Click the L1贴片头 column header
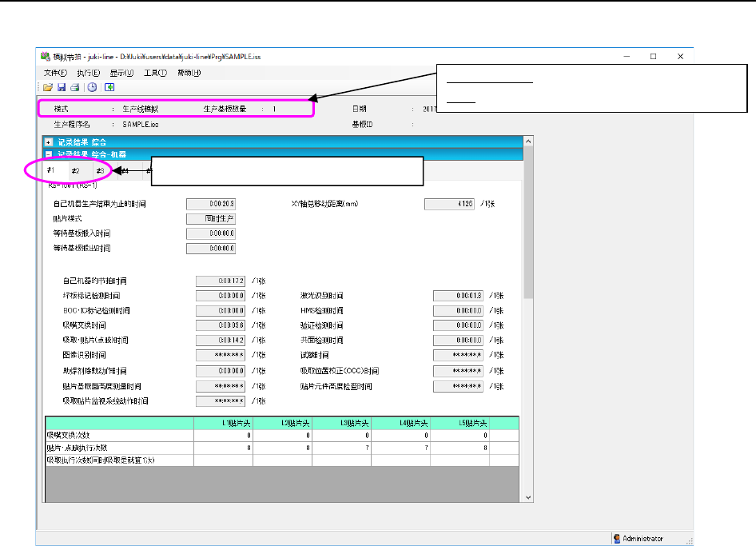Image resolution: width=756 pixels, height=546 pixels. (223, 424)
